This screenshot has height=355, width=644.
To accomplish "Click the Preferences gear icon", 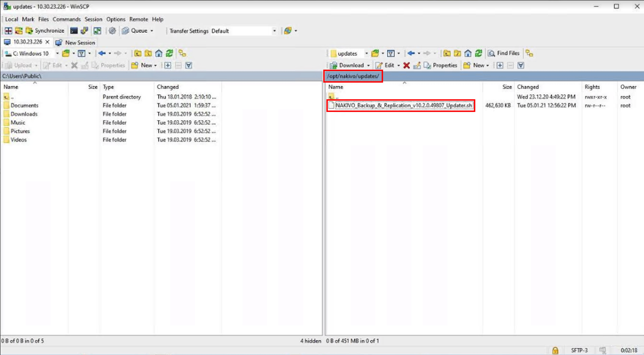I will (x=112, y=31).
